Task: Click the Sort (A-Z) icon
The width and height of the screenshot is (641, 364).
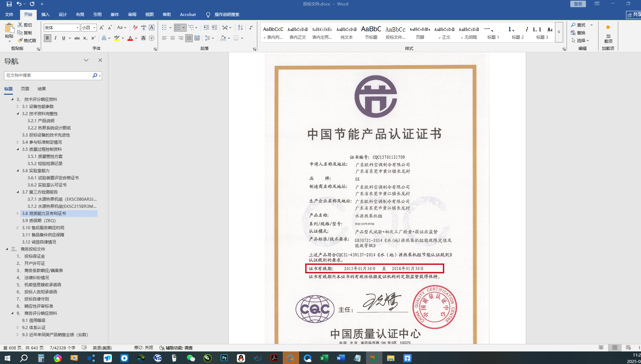Action: (240, 28)
